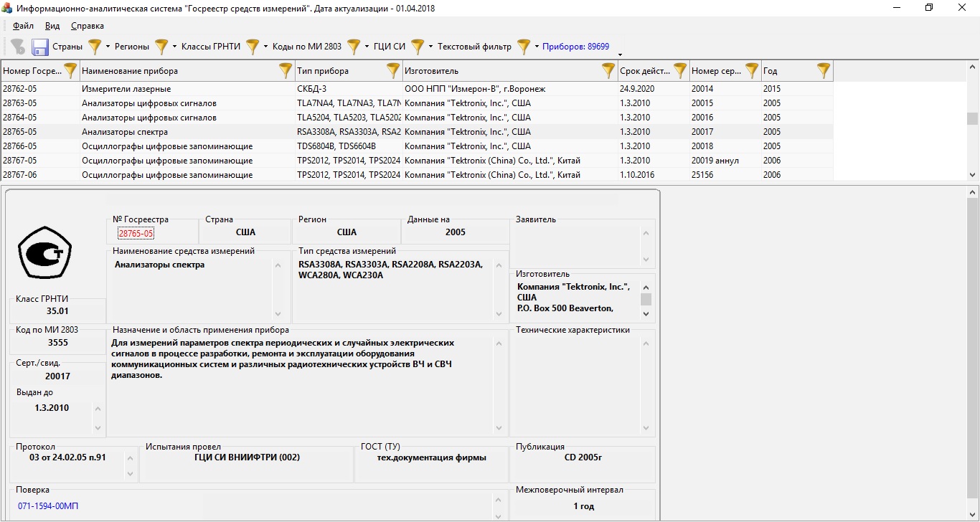Open dropdown arrow after Текстовый фильтр
The height and width of the screenshot is (522, 980).
click(537, 47)
